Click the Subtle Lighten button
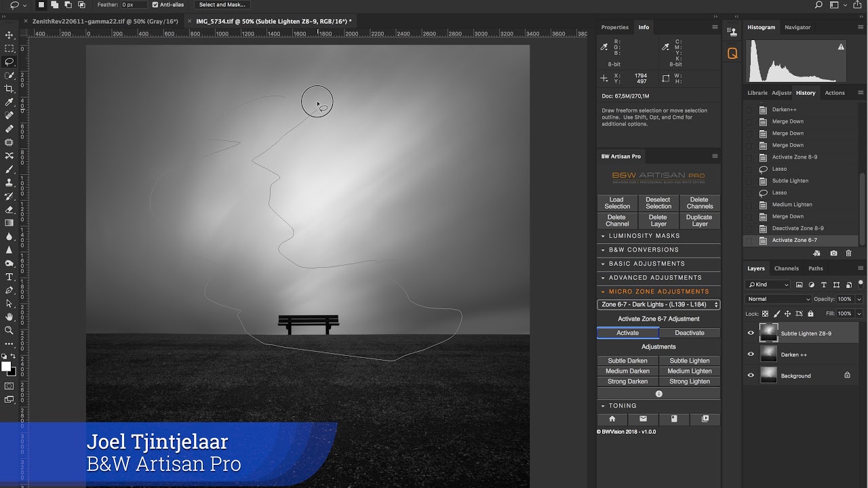 (x=690, y=361)
